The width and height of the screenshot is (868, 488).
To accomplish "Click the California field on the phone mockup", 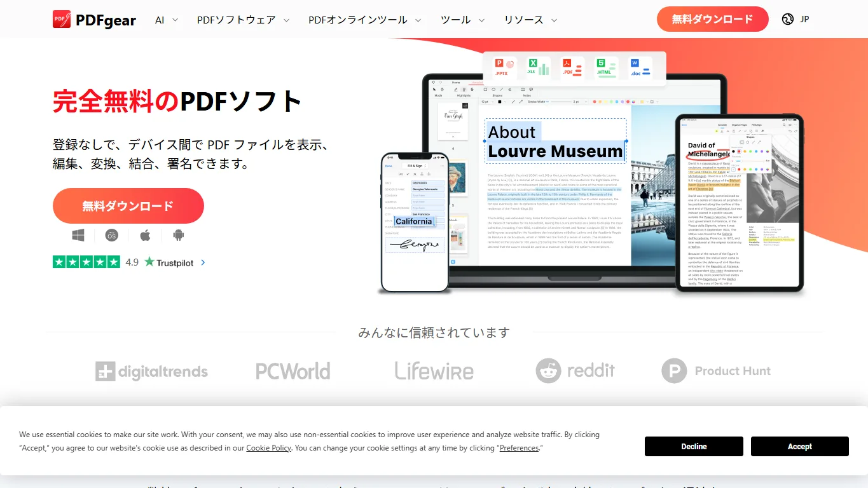I will [414, 221].
